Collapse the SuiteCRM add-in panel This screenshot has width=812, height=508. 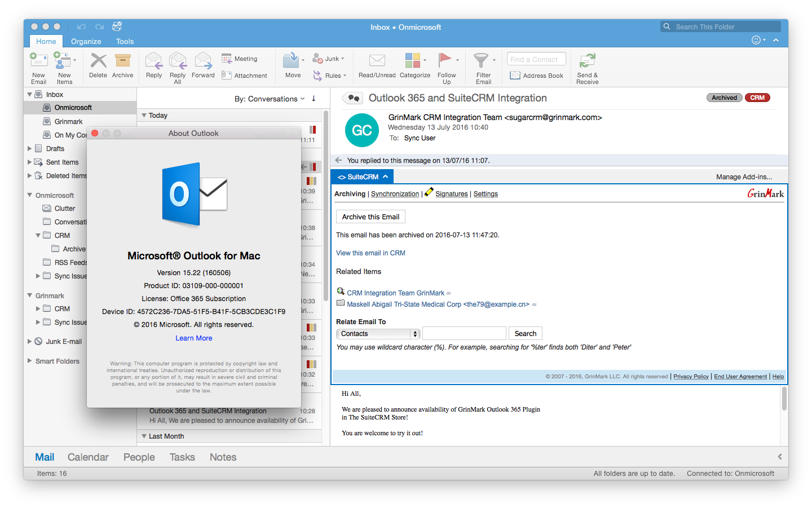[386, 176]
